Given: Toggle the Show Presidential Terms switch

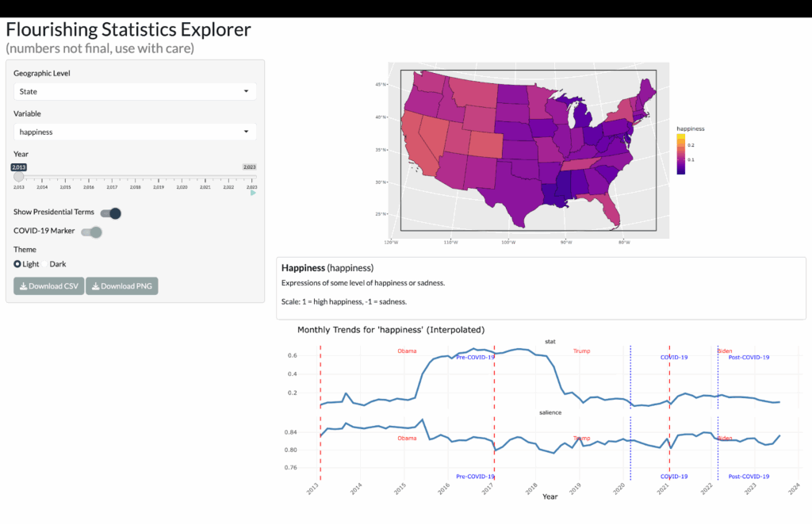Looking at the screenshot, I should pyautogui.click(x=110, y=213).
